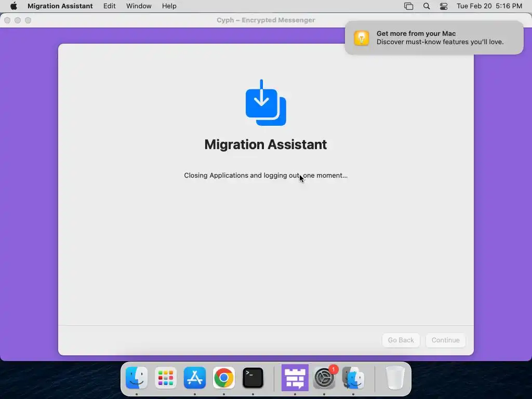Image resolution: width=532 pixels, height=399 pixels.
Task: Open Spotlight search magnifier icon
Action: click(427, 6)
